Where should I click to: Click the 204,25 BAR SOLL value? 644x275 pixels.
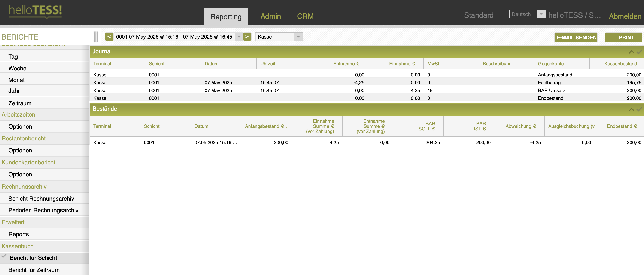point(432,142)
